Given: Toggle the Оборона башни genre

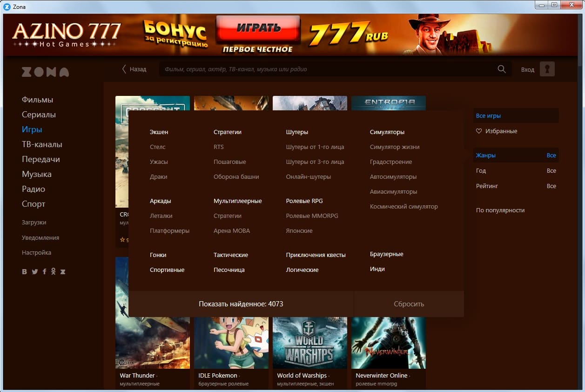Looking at the screenshot, I should [236, 177].
